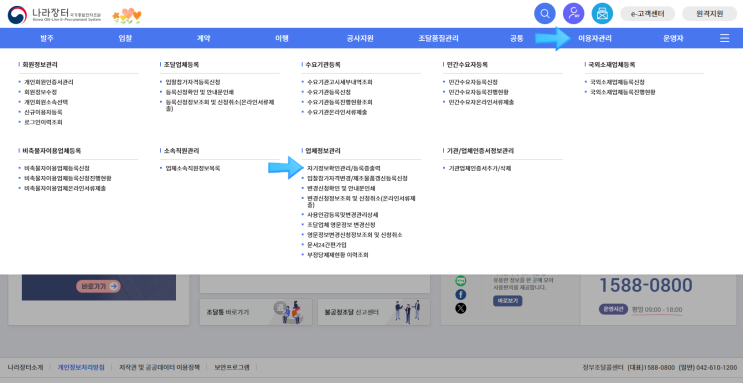Open 민간수요자온라인서류제출 link
The height and width of the screenshot is (383, 743).
pos(481,102)
